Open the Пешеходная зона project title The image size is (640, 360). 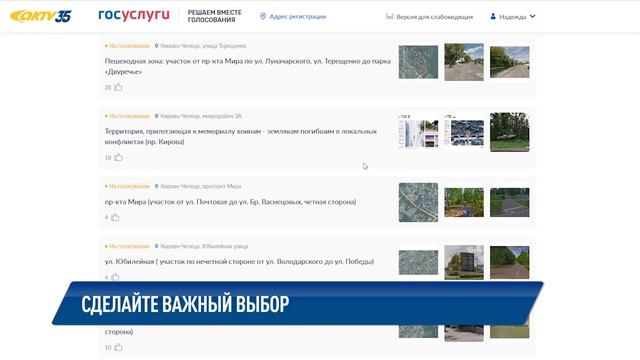coord(247,66)
